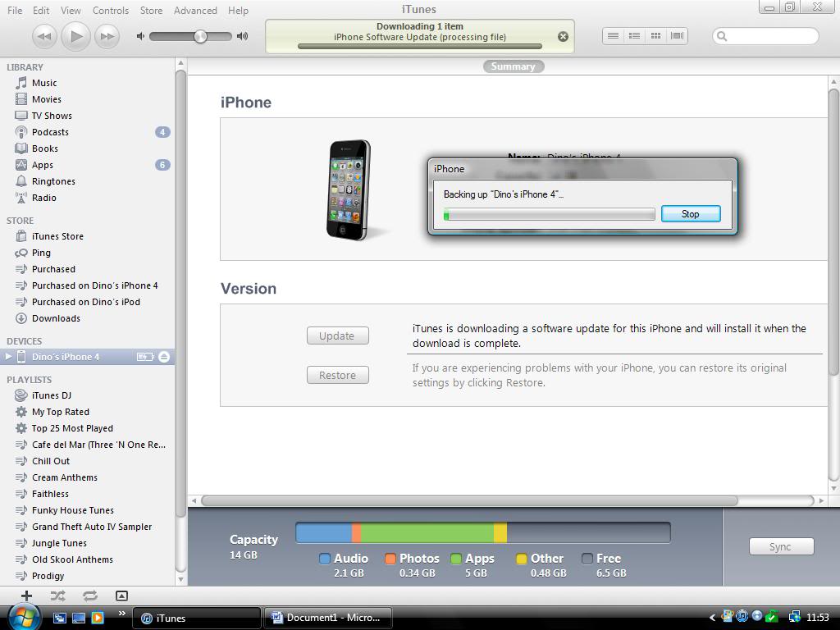Screen dimensions: 840x630
Task: Open the Edit menu
Action: (41, 10)
